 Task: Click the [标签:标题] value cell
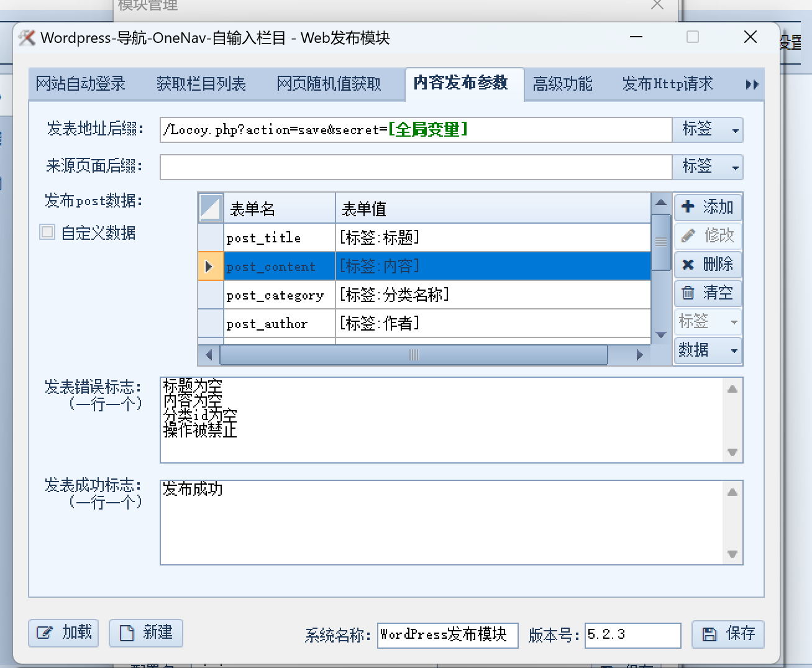click(x=493, y=237)
